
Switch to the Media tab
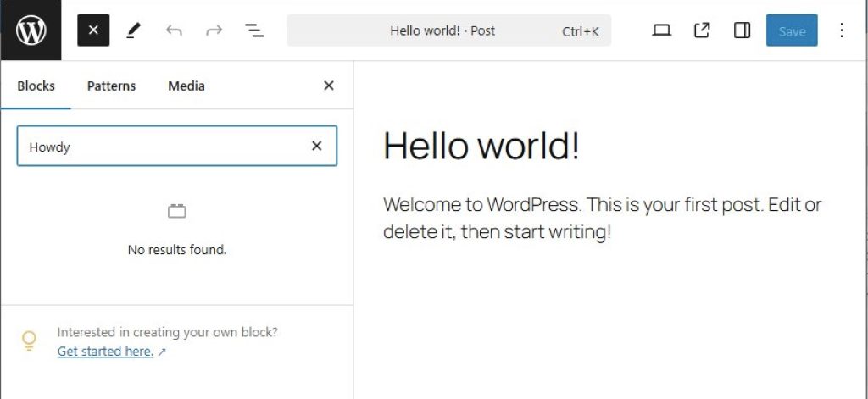point(186,86)
